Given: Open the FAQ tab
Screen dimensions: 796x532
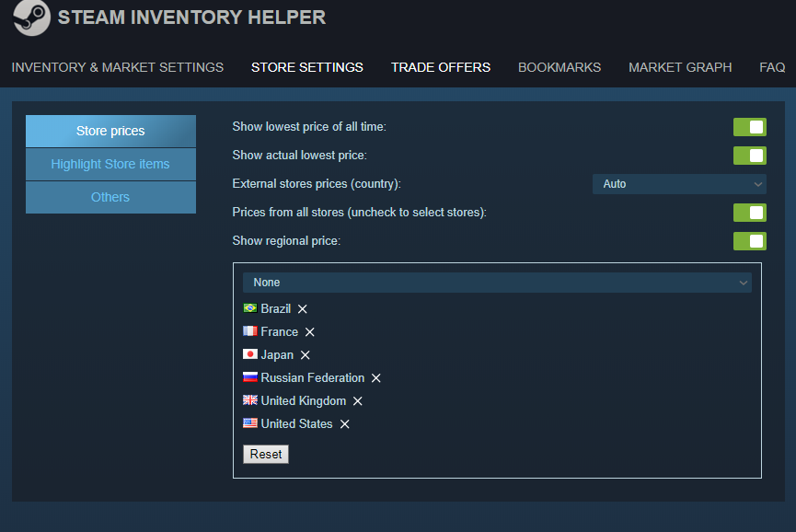Looking at the screenshot, I should [772, 67].
